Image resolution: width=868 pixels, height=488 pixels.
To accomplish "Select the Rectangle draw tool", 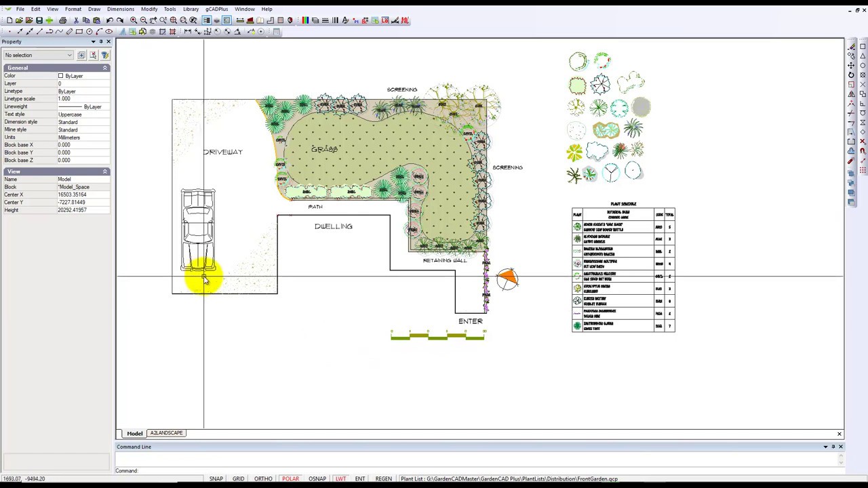I will [x=79, y=31].
